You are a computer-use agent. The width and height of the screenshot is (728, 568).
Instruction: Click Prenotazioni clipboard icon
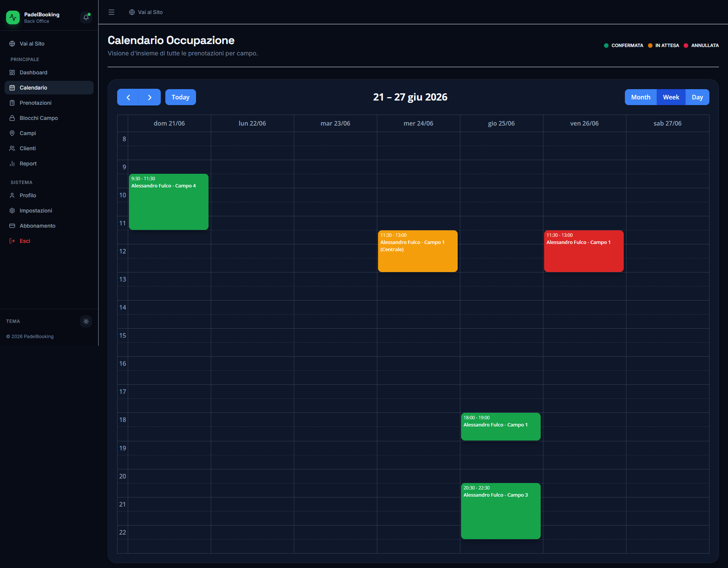click(x=12, y=103)
